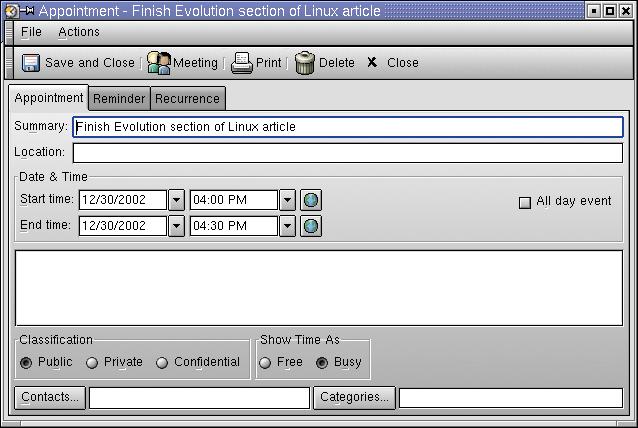Click the Categories... button
The height and width of the screenshot is (428, 638).
coord(354,398)
